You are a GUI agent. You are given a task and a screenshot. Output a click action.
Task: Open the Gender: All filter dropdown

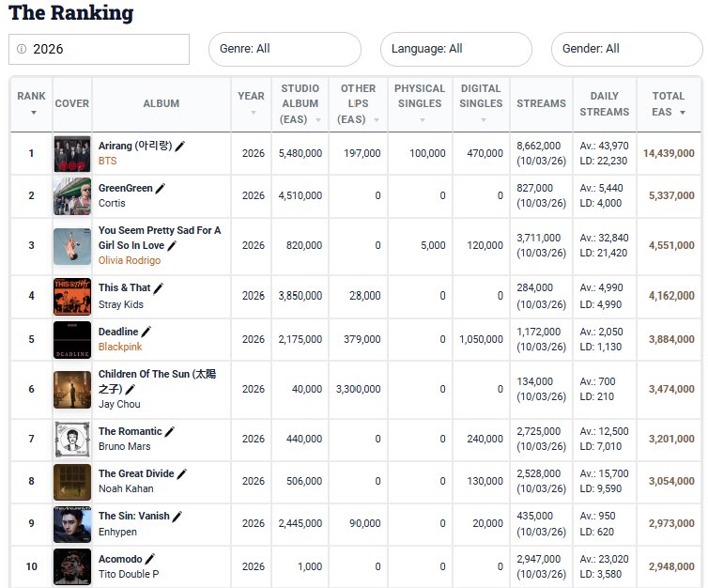[x=626, y=49]
